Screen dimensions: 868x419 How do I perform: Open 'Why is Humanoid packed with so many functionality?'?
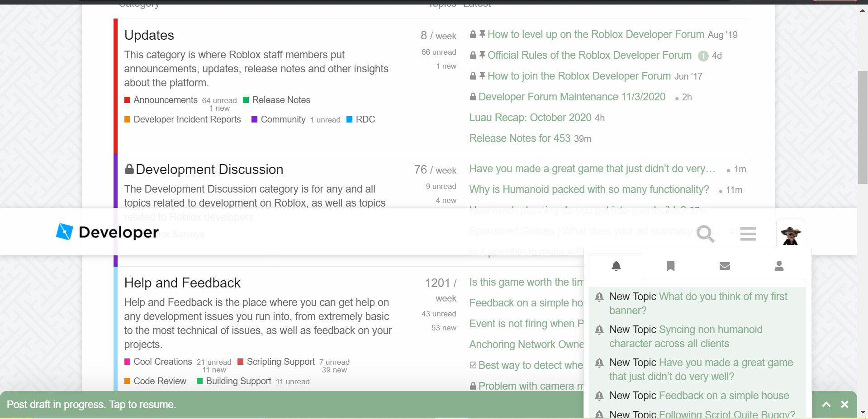click(x=589, y=189)
